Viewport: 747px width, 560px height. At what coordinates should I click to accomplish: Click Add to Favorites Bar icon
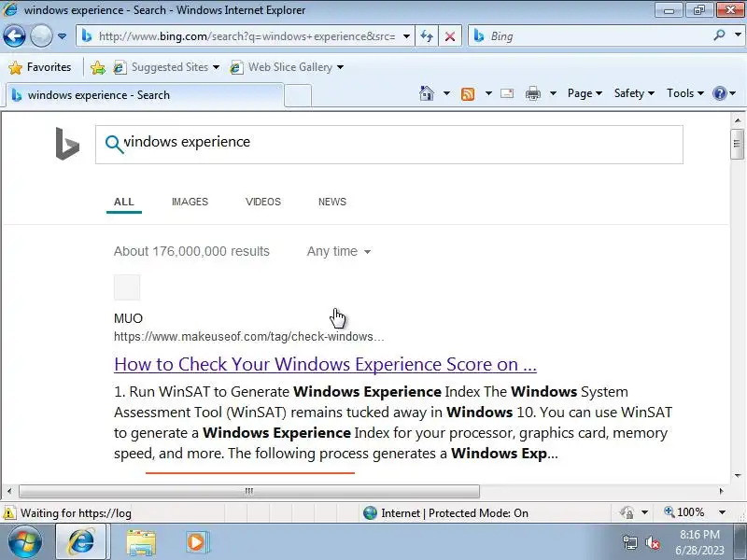coord(98,67)
